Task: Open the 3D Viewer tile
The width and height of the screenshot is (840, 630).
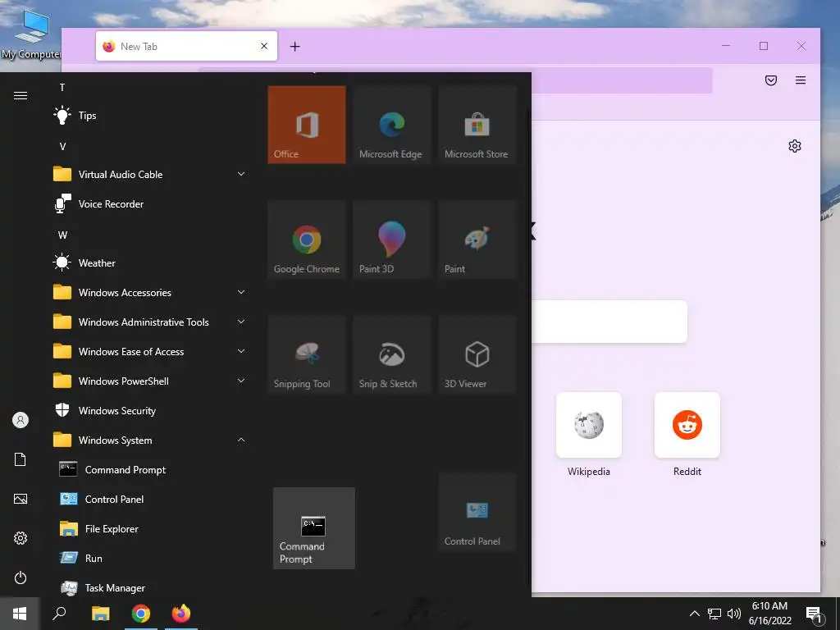Action: pyautogui.click(x=477, y=354)
